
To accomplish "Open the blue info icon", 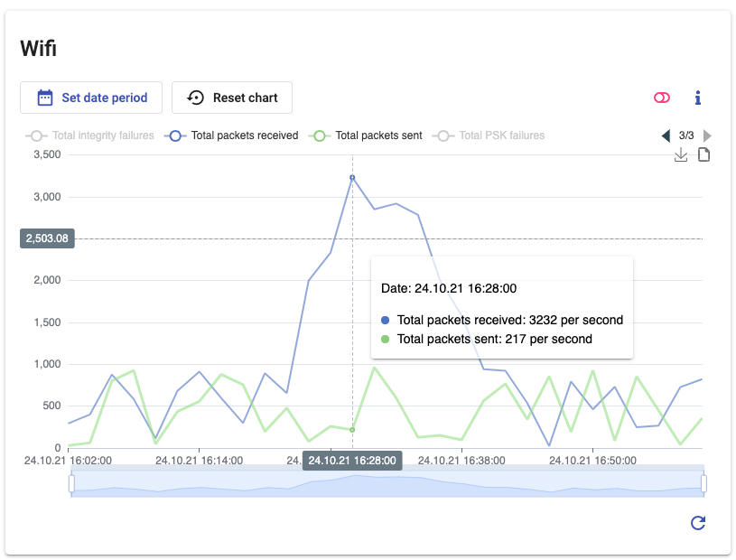I will click(x=697, y=98).
